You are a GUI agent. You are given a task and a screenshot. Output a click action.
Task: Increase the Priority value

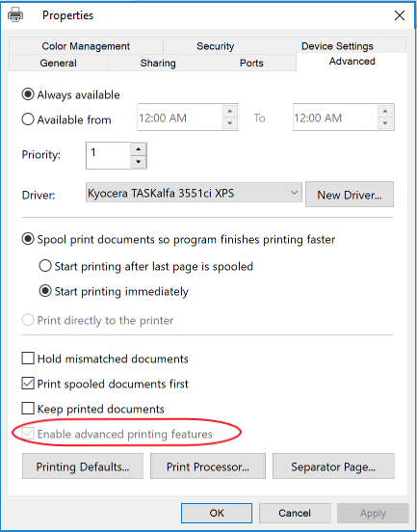[138, 149]
